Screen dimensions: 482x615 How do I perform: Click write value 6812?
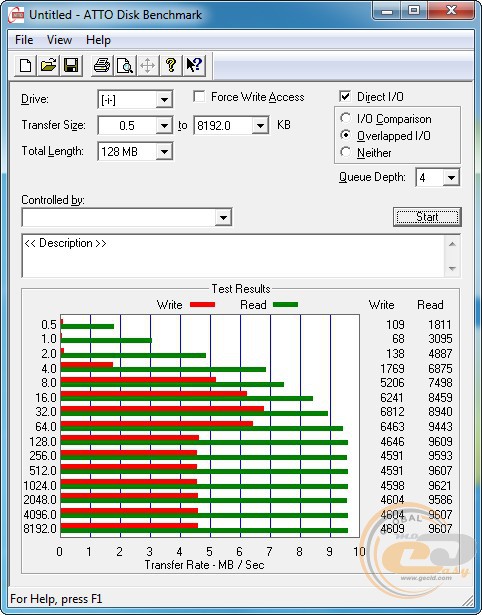click(392, 412)
